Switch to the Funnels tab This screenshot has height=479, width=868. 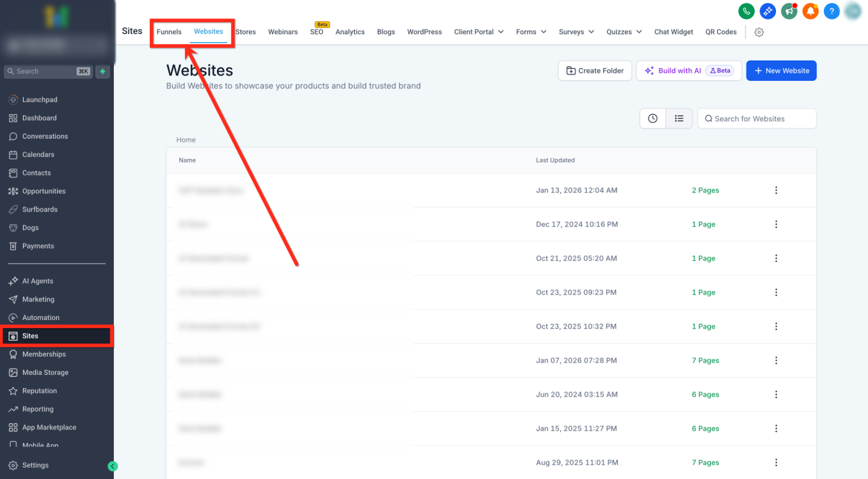169,32
